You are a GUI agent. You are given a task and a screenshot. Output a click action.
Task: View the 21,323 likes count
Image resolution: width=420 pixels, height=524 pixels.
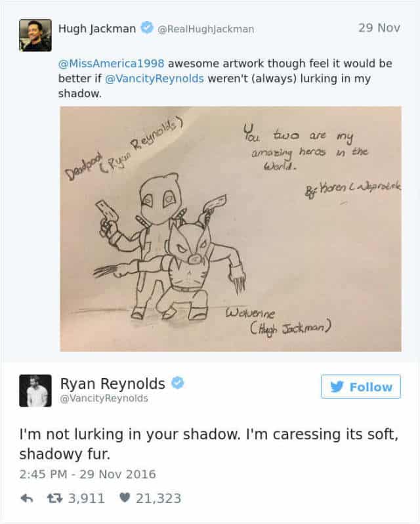(158, 498)
